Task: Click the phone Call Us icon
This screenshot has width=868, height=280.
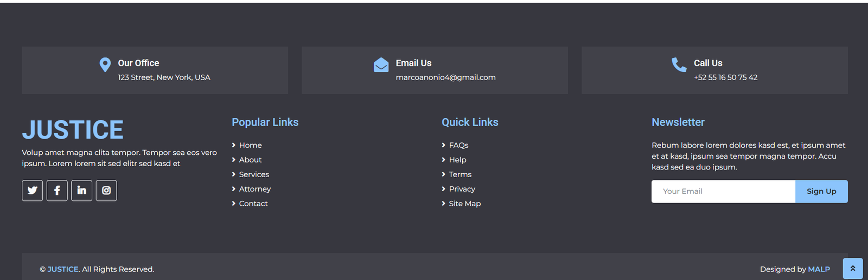Action: [679, 65]
